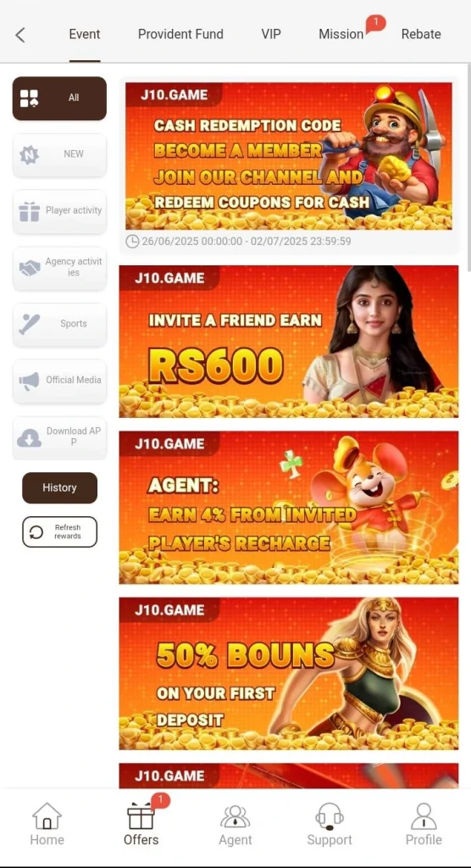Screen dimensions: 471x868
Task: Select the Offers gift icon
Action: (x=141, y=817)
